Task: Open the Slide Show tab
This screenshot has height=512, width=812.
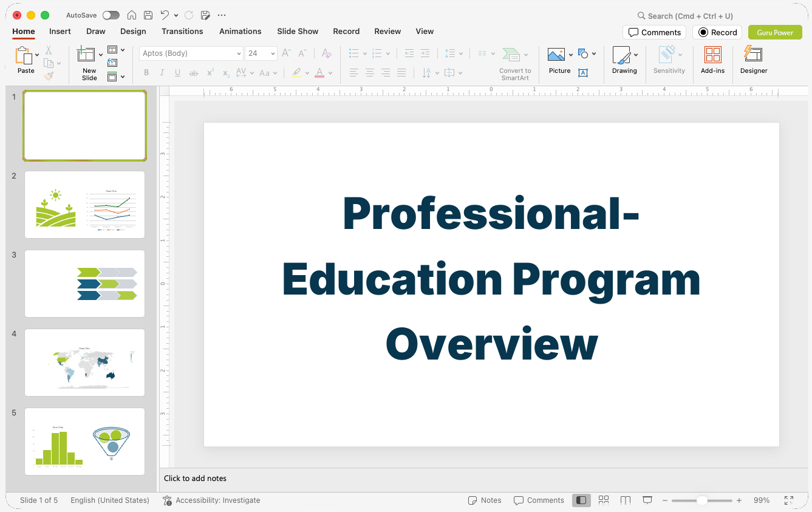Action: pyautogui.click(x=298, y=31)
